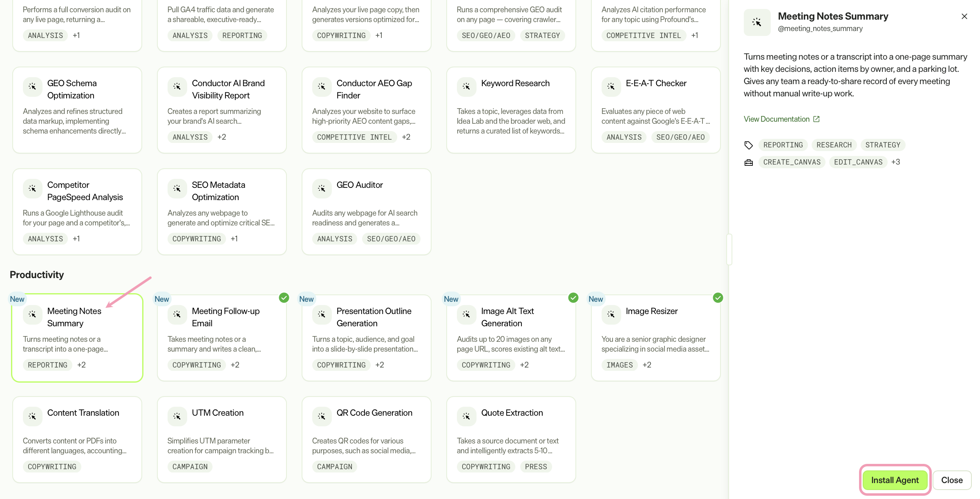Click installed checkmark on Image Alt Text Generation
Image resolution: width=980 pixels, height=499 pixels.
pos(573,298)
